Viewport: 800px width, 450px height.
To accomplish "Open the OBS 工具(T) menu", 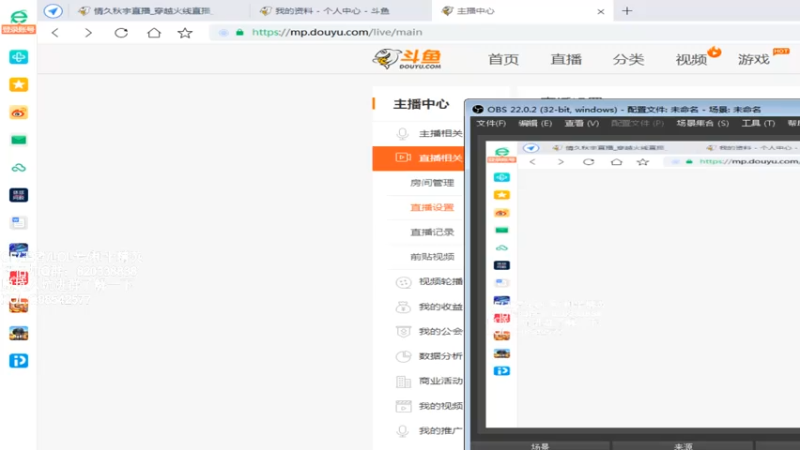I will pyautogui.click(x=758, y=123).
